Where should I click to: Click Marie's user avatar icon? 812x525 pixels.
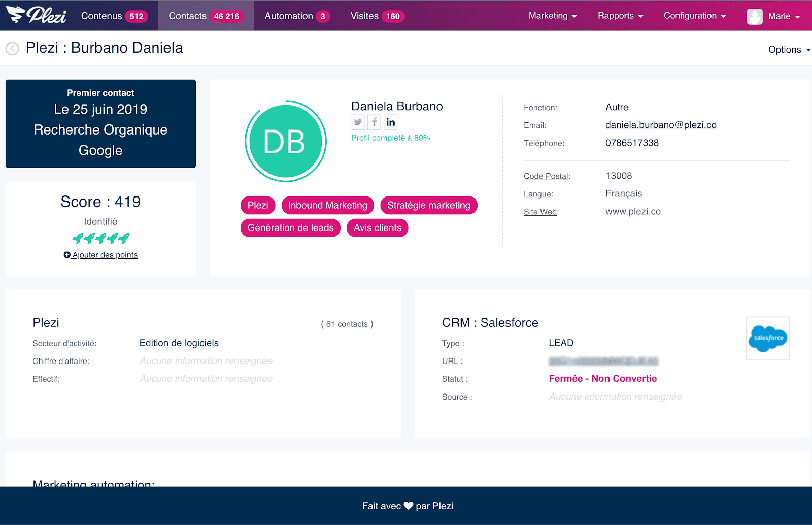[x=755, y=16]
